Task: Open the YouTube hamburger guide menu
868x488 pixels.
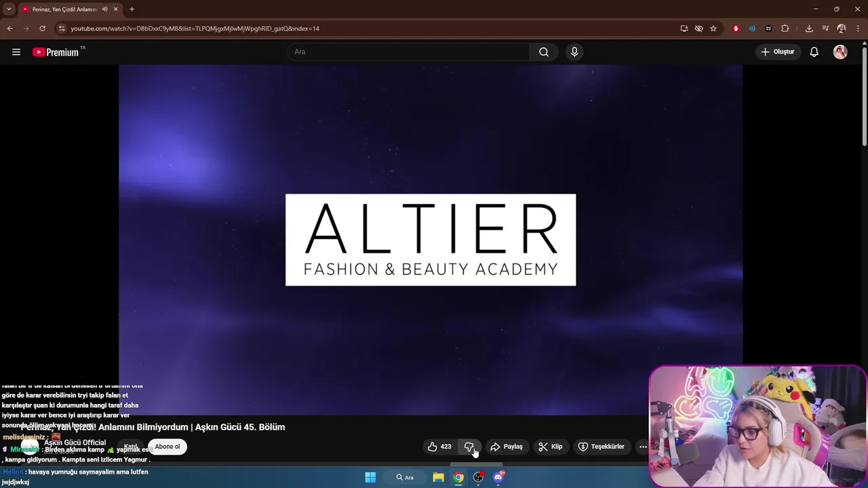Action: click(16, 52)
